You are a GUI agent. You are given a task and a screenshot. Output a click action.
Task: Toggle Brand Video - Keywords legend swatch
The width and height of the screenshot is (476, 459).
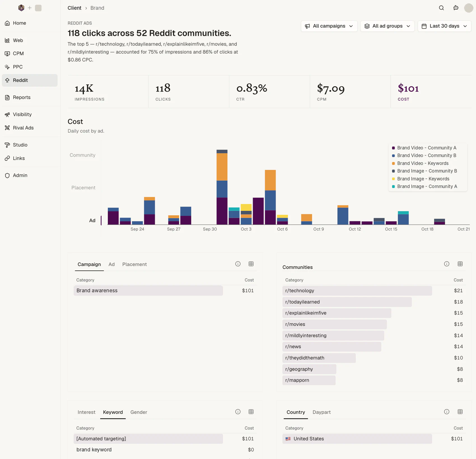(393, 163)
